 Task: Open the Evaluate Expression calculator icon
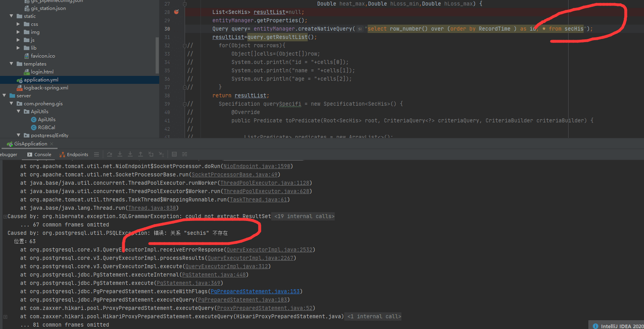(174, 154)
